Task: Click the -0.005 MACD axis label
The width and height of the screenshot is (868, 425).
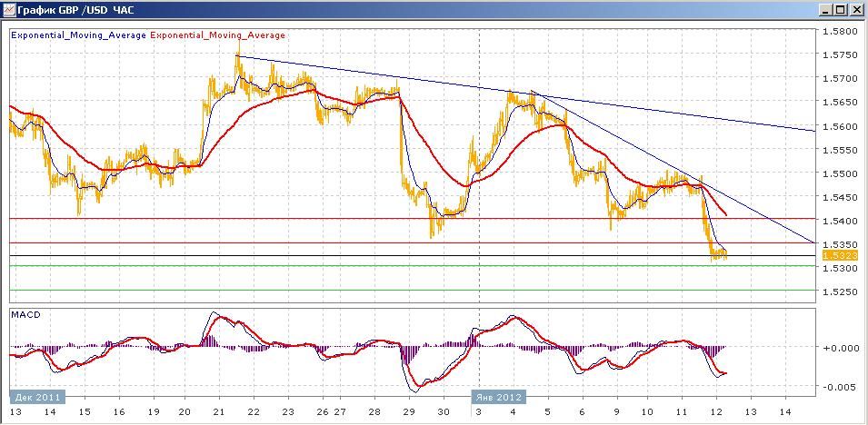Action: click(x=842, y=387)
